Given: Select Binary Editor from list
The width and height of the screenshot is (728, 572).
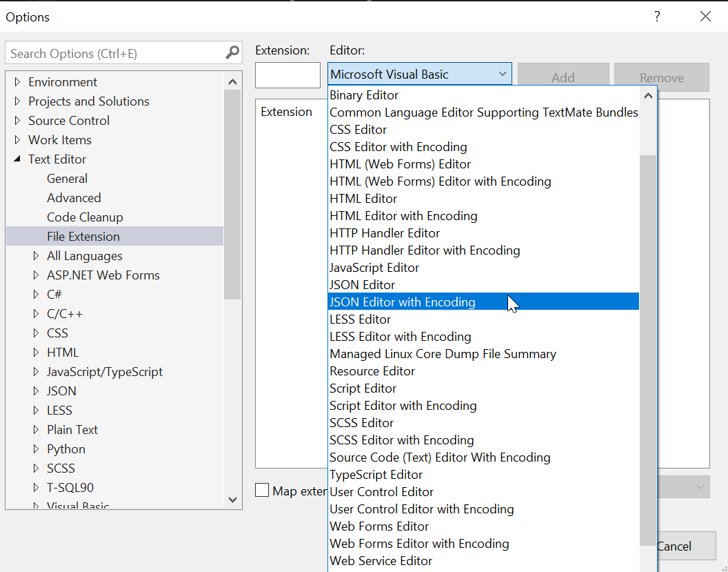Looking at the screenshot, I should (483, 95).
